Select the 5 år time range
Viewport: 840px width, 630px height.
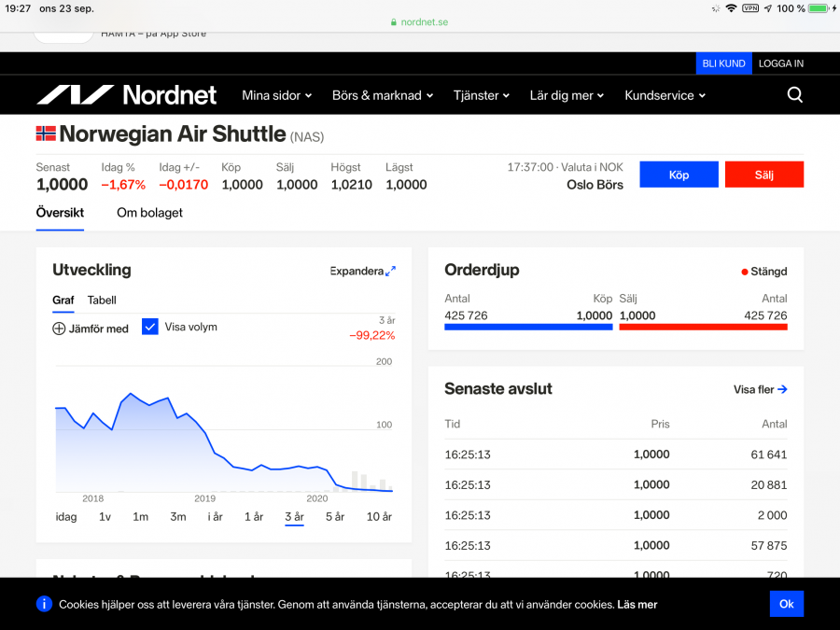click(x=334, y=517)
